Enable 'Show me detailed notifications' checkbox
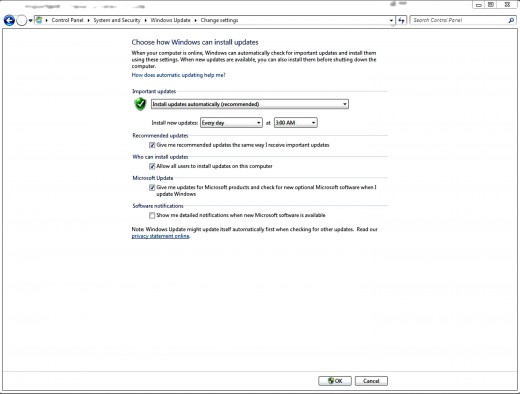 [x=152, y=215]
